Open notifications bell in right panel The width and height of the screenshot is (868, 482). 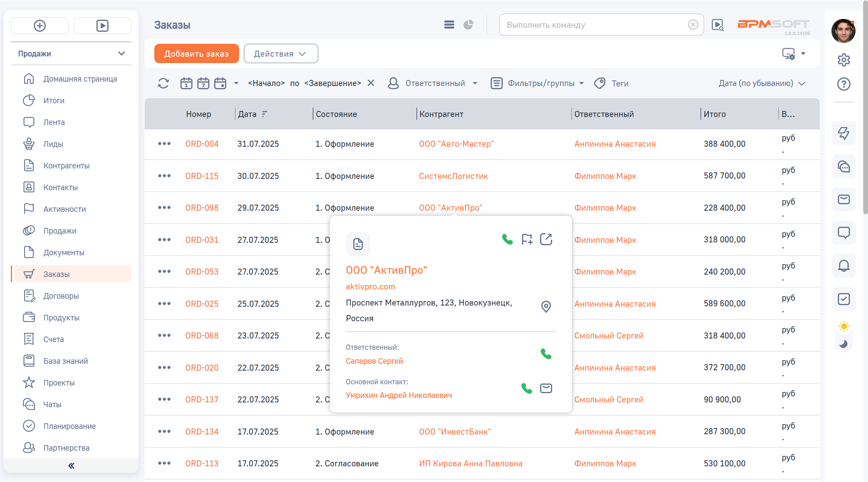tap(844, 266)
